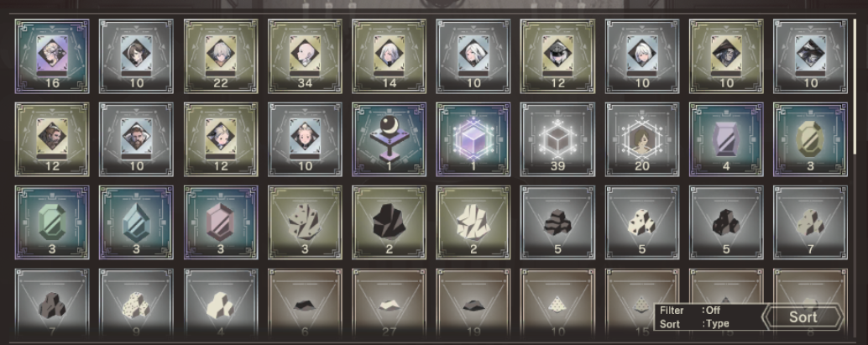Open the crescent moon pedestal item
The width and height of the screenshot is (868, 345).
point(390,139)
